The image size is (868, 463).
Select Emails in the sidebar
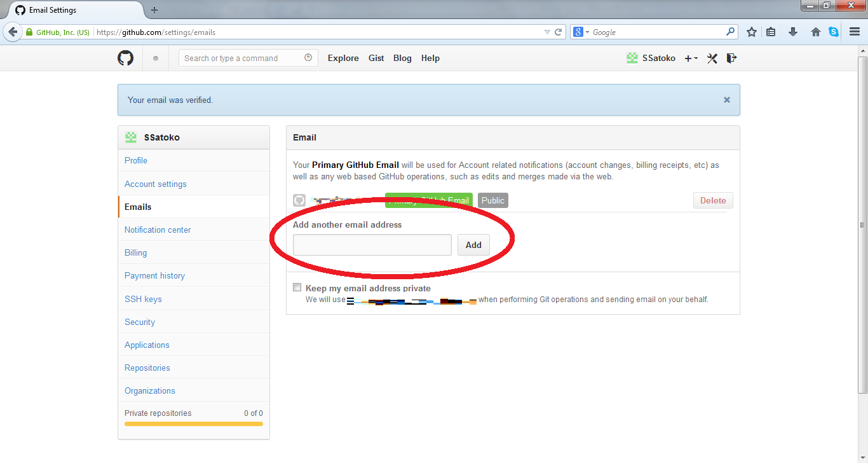click(x=194, y=207)
